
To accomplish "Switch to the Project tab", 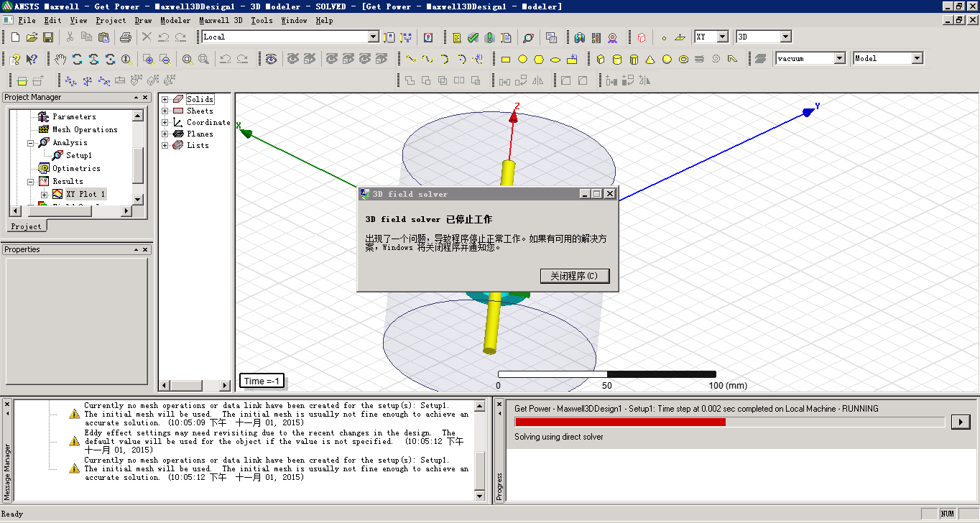I will tap(27, 226).
